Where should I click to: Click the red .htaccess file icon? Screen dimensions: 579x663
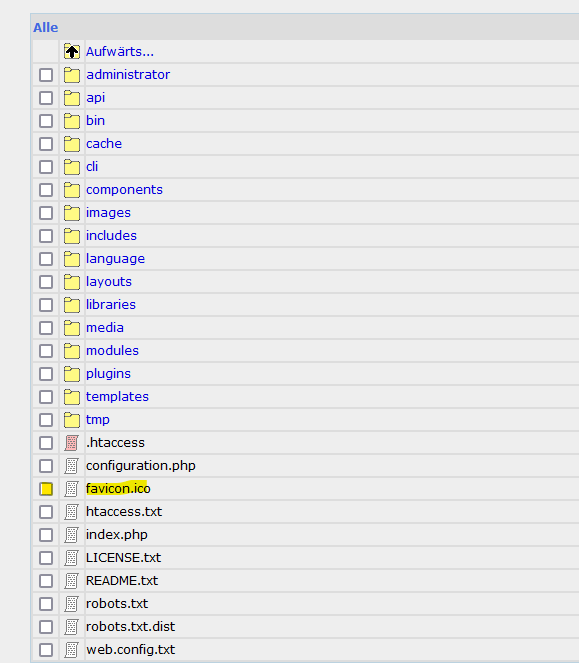click(x=72, y=443)
